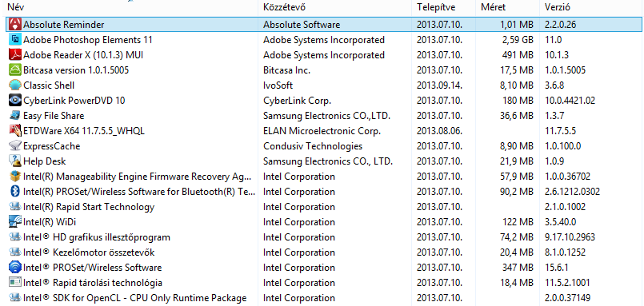This screenshot has height=306, width=644.
Task: Click the Intel SDK for OpenCL icon
Action: (x=15, y=298)
